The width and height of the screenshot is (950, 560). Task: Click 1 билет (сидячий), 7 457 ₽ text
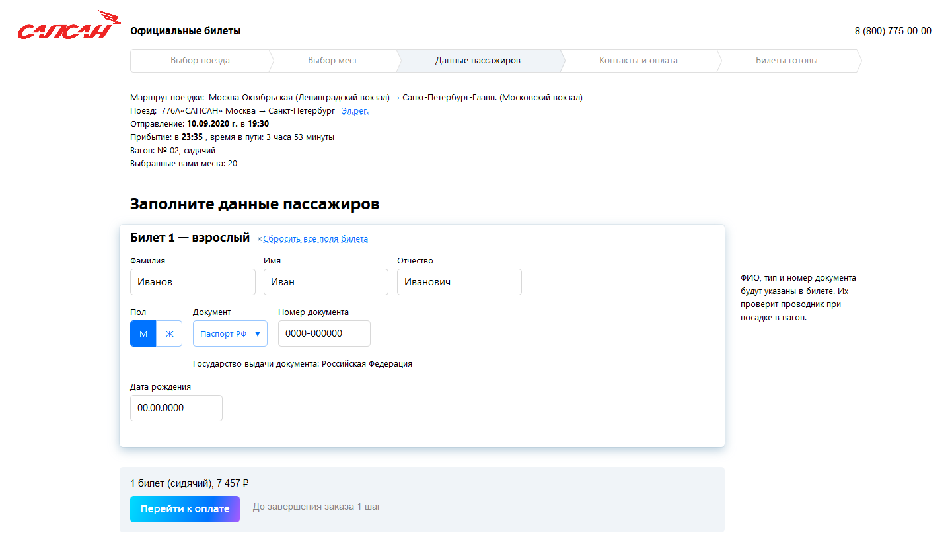point(190,483)
